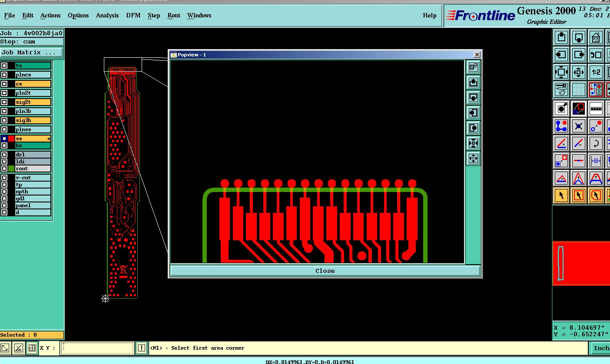Viewport: 610px width, 364px height.
Task: Select the dimension spacing tool
Action: (x=596, y=161)
